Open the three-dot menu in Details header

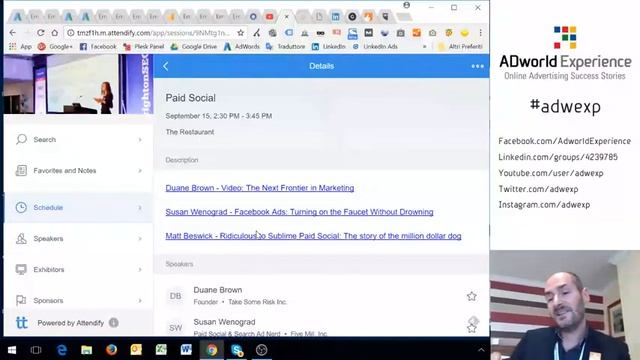(477, 66)
